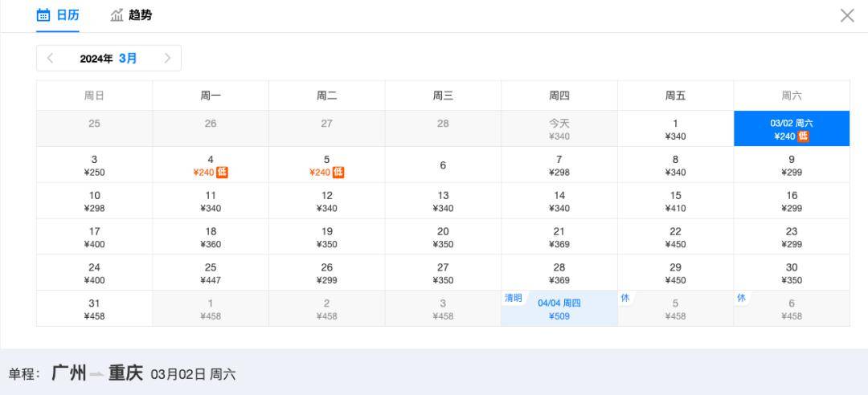Screen dimensions: 868x395
Task: Pick March 5 low price ¥240
Action: point(326,165)
